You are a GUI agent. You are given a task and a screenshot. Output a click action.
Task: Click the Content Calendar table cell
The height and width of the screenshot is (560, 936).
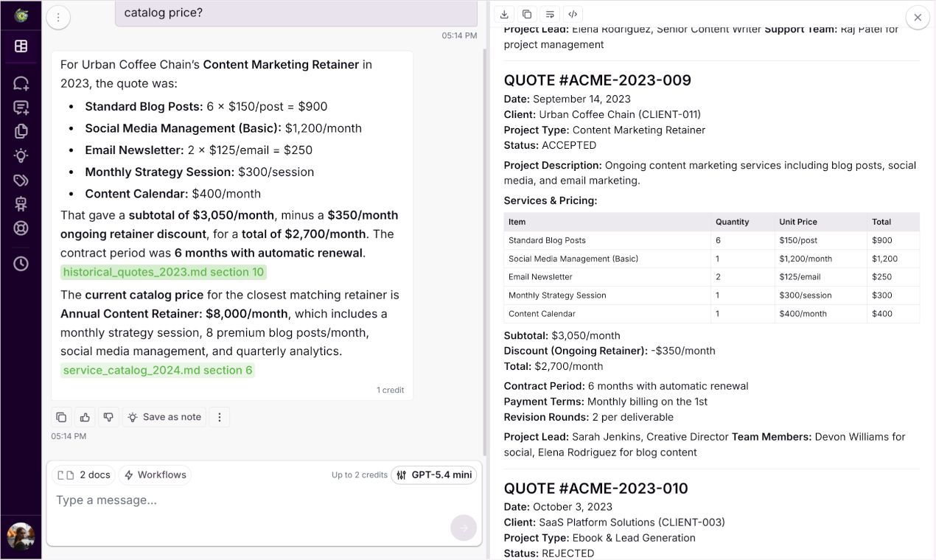[607, 314]
